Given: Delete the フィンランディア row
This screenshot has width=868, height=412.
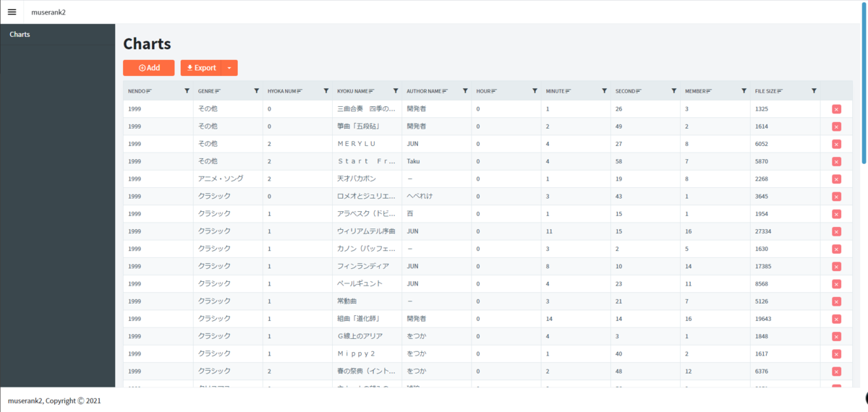Looking at the screenshot, I should pyautogui.click(x=836, y=267).
